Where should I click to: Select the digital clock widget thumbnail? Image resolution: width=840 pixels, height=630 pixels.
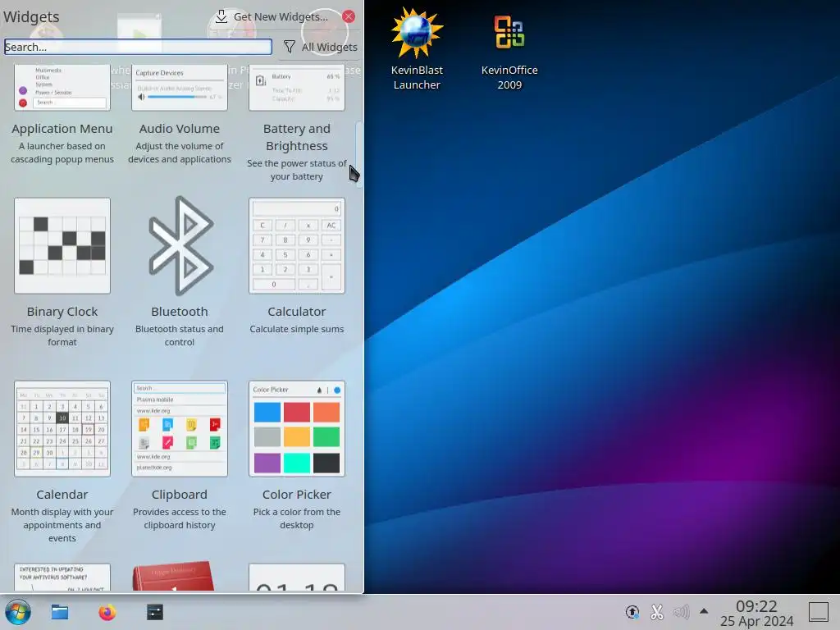coord(297,577)
